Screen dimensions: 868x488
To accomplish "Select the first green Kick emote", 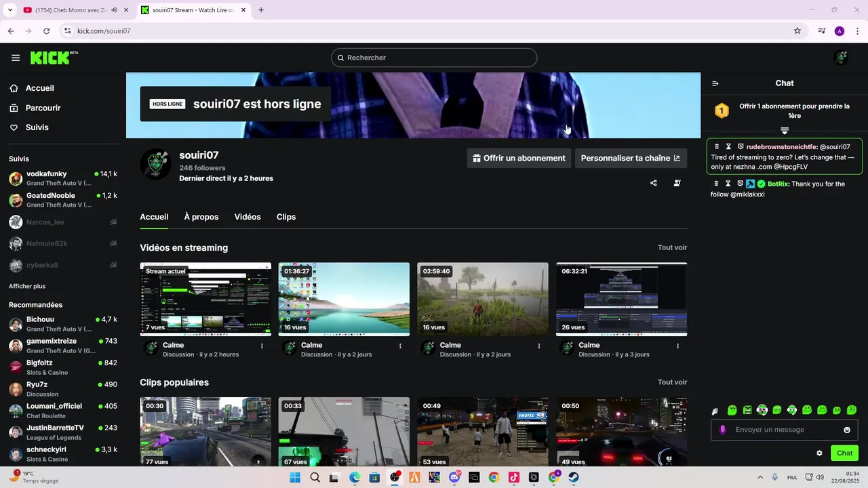I will tap(732, 410).
